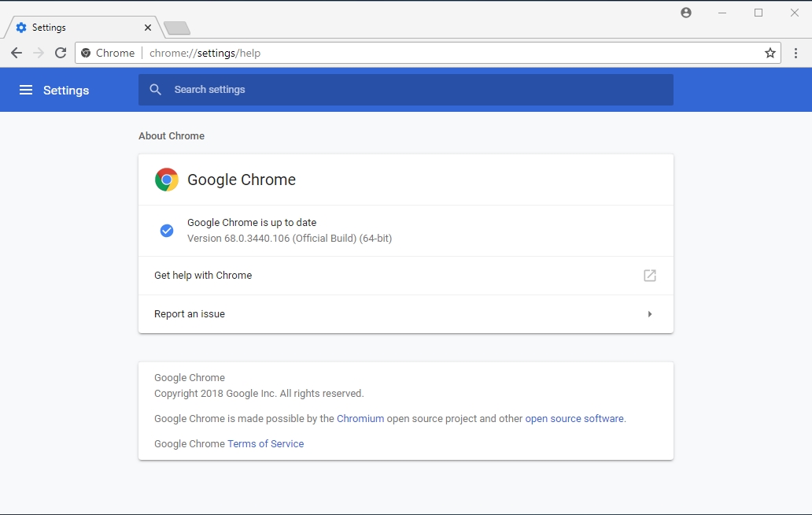Open a new tab
812x515 pixels.
(177, 28)
